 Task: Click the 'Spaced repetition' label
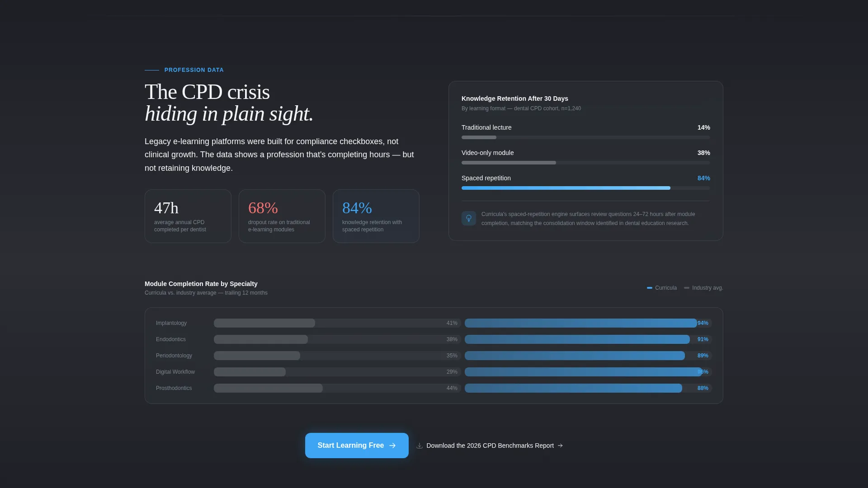[486, 178]
